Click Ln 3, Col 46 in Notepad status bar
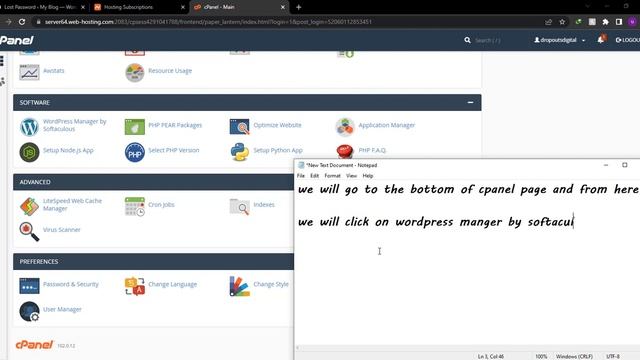The image size is (640, 360). pyautogui.click(x=491, y=356)
